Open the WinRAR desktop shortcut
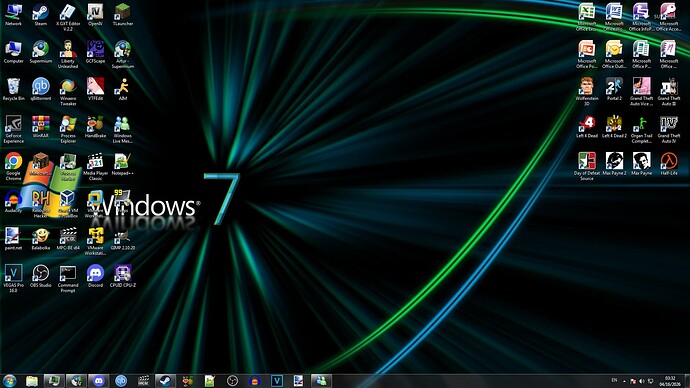 coord(40,127)
